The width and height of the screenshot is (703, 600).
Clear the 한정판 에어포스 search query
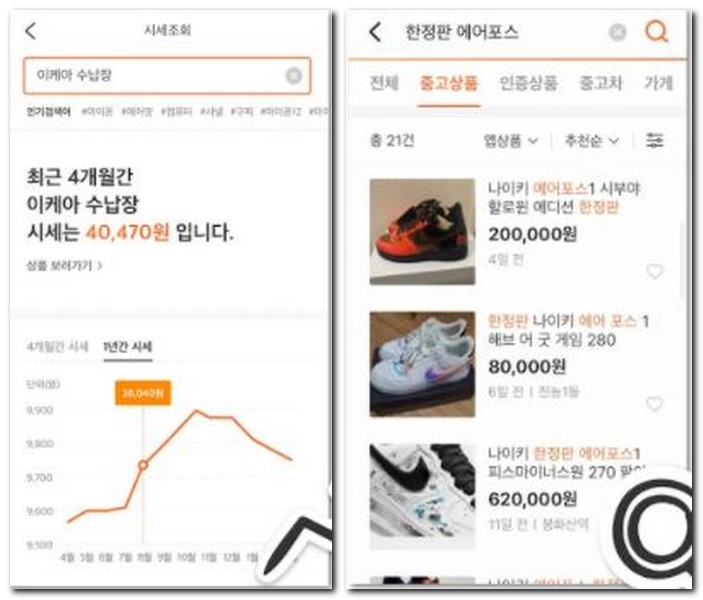click(617, 32)
